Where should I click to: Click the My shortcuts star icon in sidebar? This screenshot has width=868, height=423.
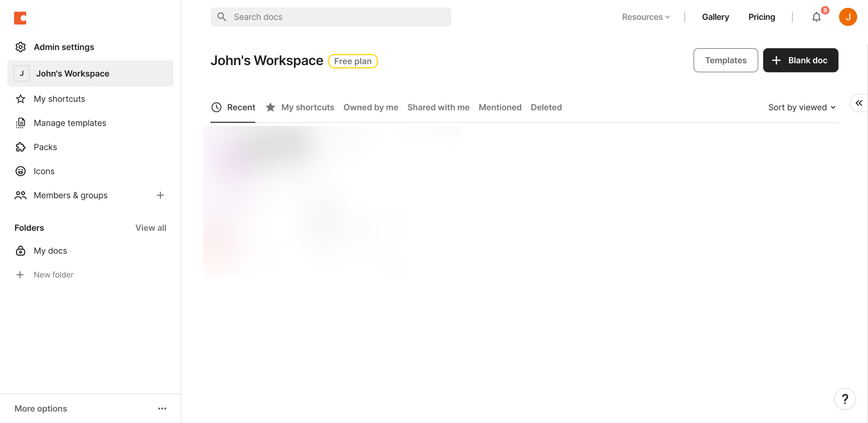(x=20, y=99)
